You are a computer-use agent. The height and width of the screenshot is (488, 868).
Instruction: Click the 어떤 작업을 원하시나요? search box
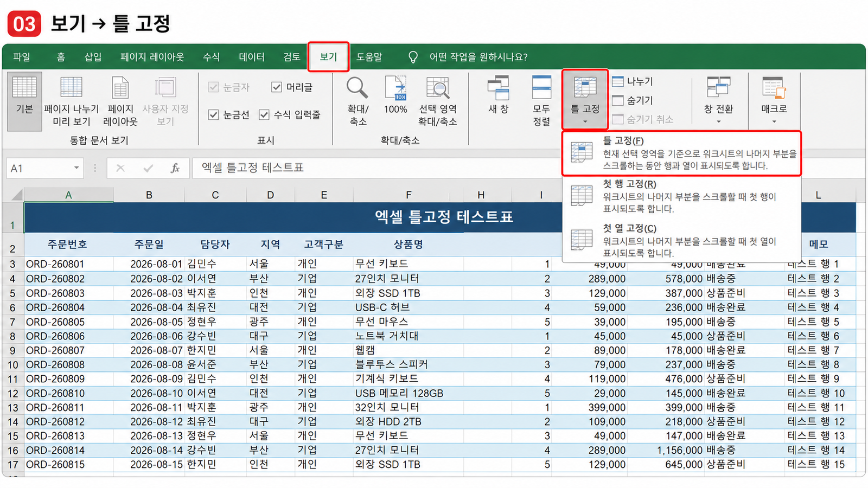(478, 57)
